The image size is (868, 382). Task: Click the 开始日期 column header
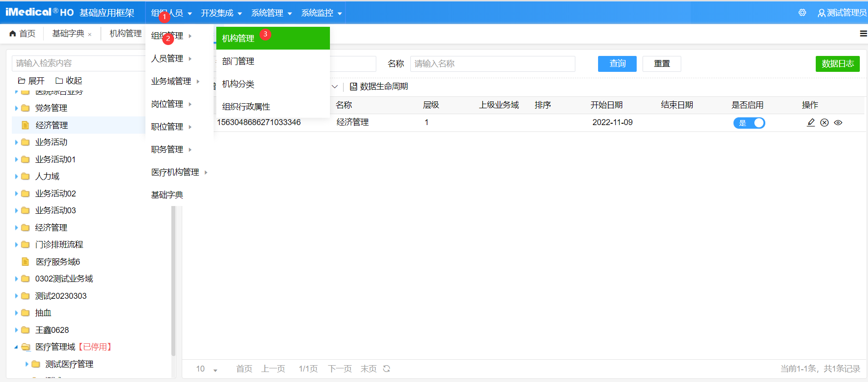[606, 105]
